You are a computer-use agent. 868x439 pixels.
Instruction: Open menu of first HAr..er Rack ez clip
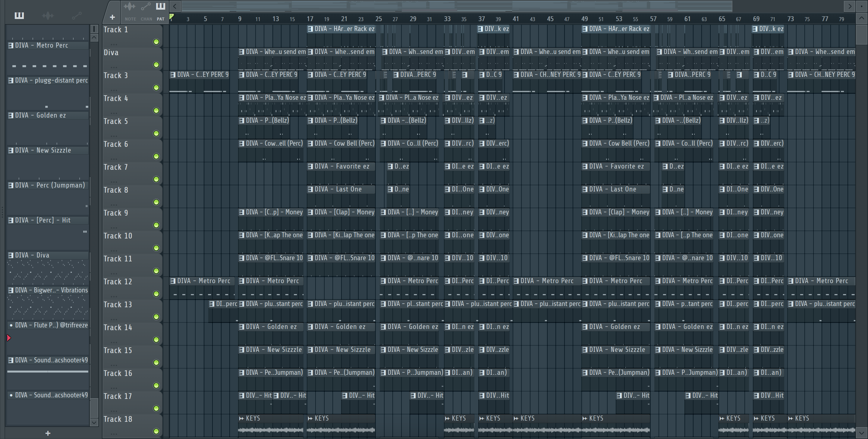(310, 29)
